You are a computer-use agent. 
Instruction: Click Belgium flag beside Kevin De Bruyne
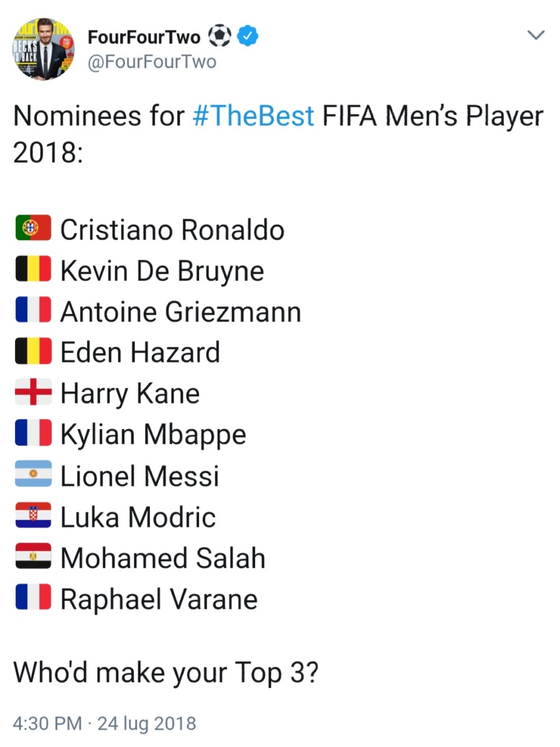(33, 270)
